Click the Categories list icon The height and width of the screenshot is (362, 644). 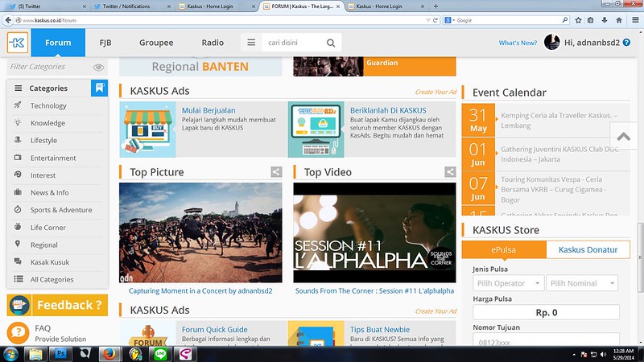(18, 88)
